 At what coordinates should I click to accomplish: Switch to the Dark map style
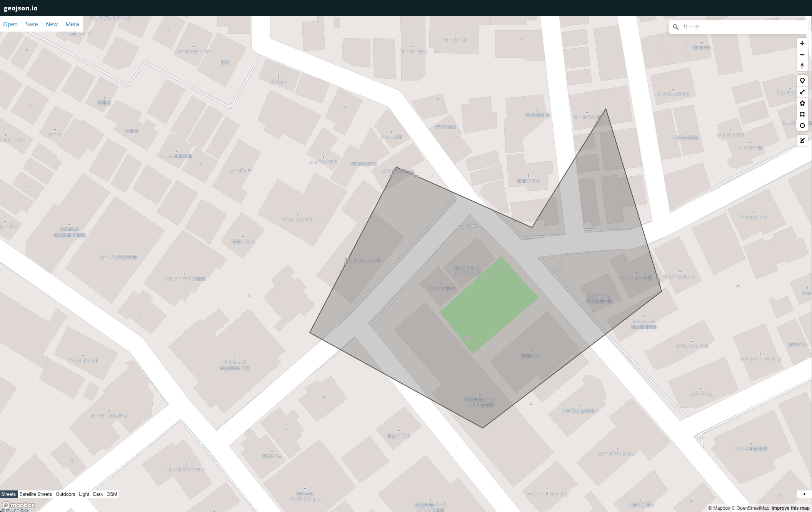[x=98, y=494]
